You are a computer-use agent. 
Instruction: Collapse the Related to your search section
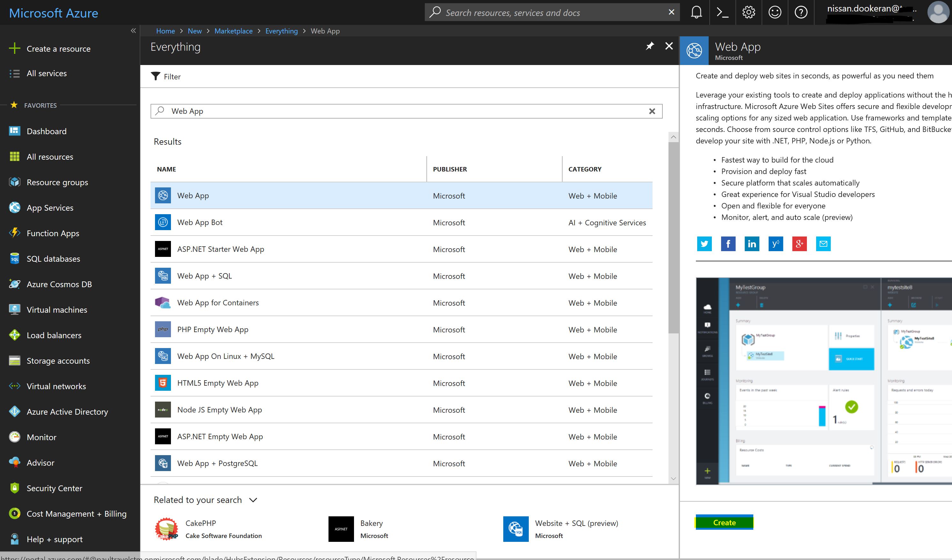tap(253, 500)
